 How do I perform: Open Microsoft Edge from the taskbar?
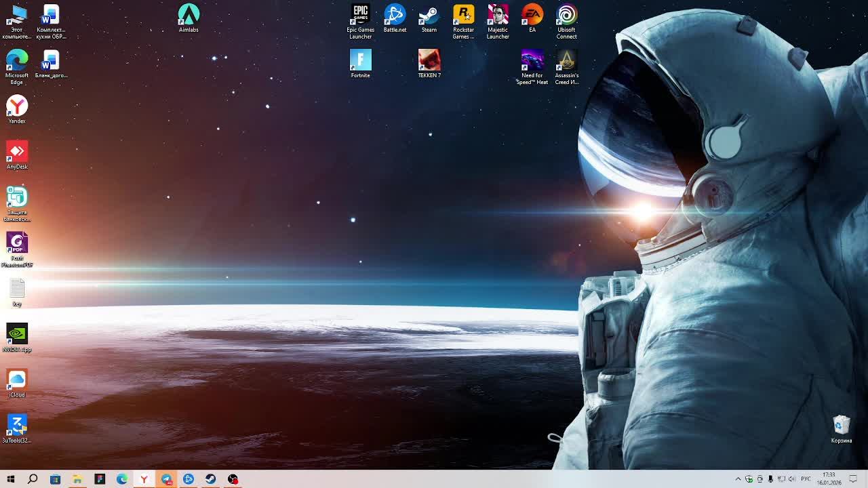point(122,479)
